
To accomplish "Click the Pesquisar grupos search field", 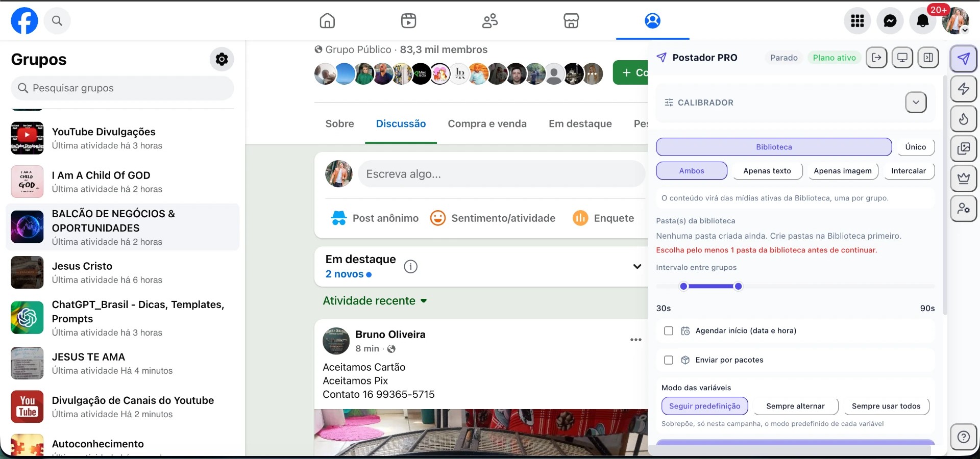I will 122,88.
